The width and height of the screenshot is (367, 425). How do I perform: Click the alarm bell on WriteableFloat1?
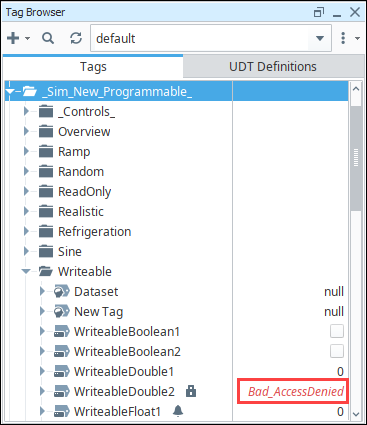pos(178,411)
